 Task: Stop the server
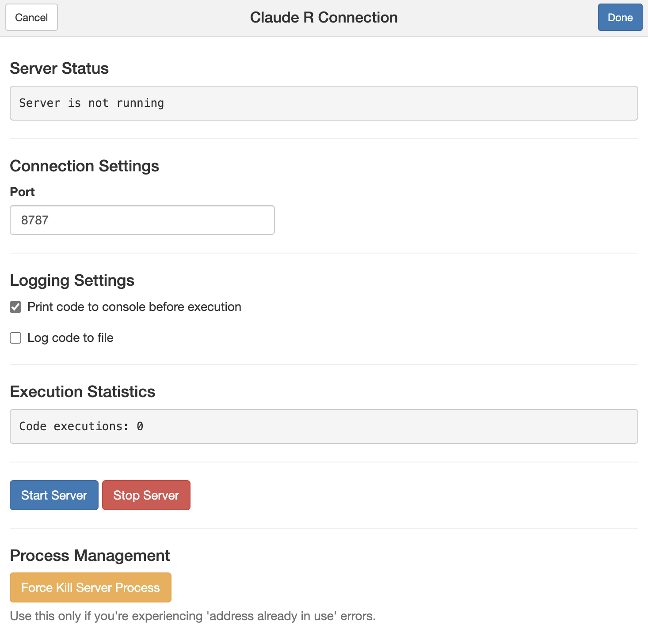(x=146, y=495)
